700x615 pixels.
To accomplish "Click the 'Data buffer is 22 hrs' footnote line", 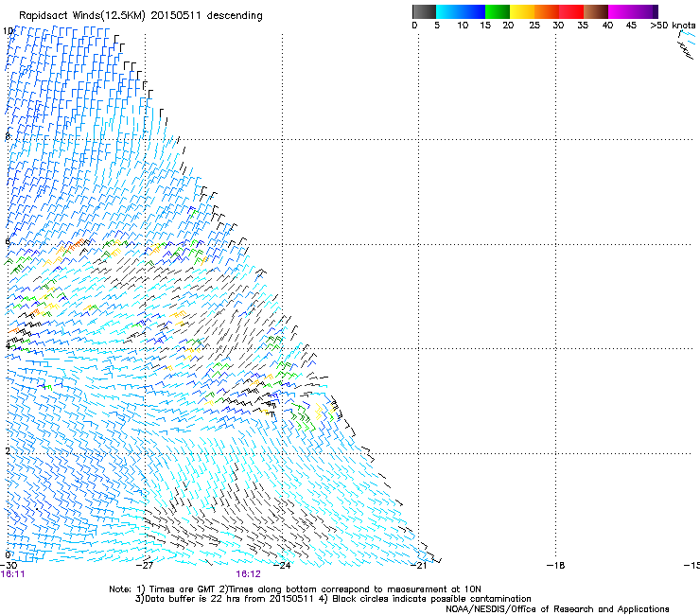I will point(333,599).
